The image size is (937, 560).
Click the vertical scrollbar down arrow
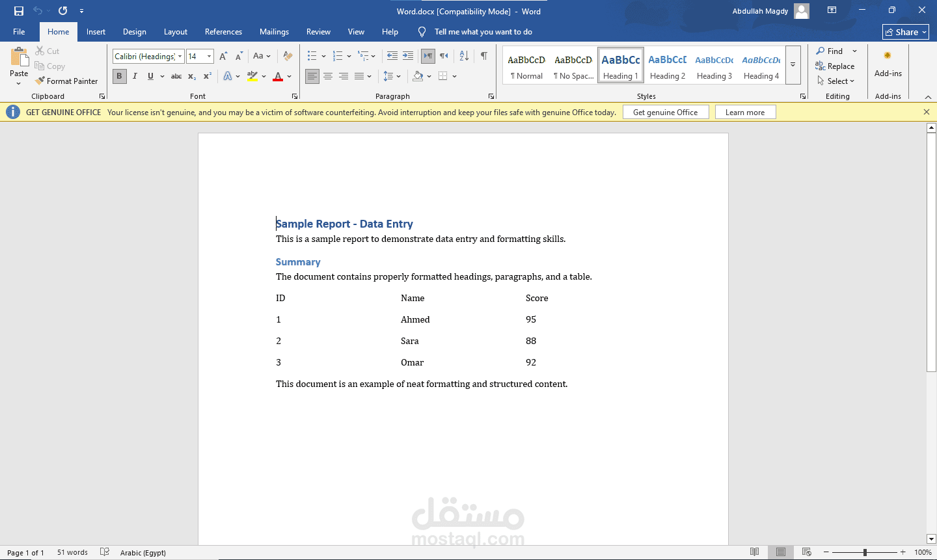(x=931, y=539)
